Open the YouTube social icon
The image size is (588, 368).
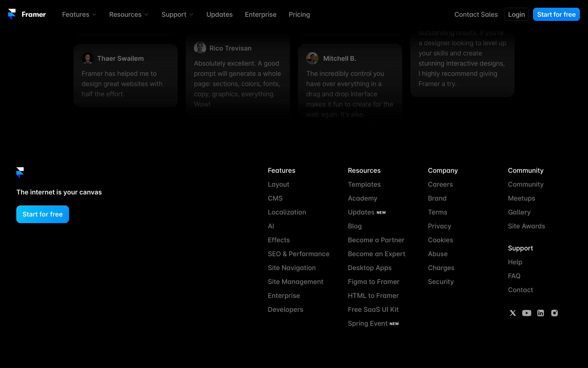tap(526, 313)
